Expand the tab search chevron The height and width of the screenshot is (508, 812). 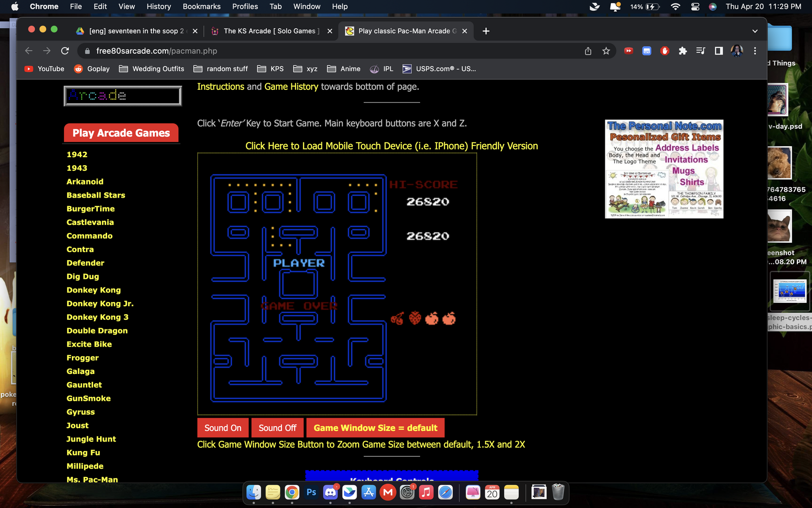[x=755, y=31]
